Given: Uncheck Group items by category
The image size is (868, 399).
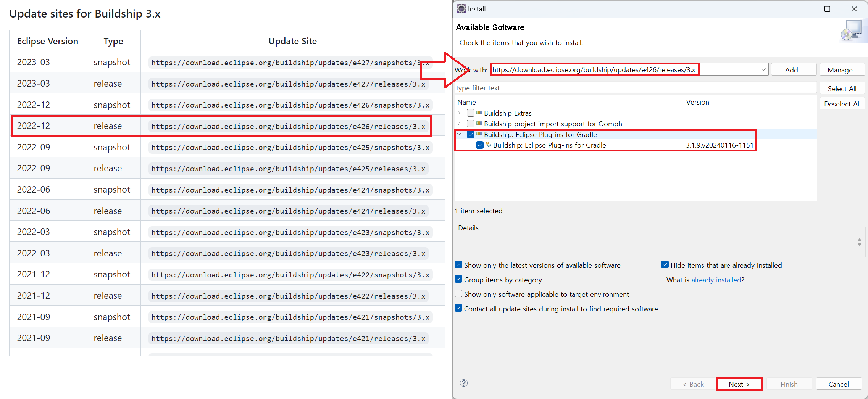Looking at the screenshot, I should 459,279.
